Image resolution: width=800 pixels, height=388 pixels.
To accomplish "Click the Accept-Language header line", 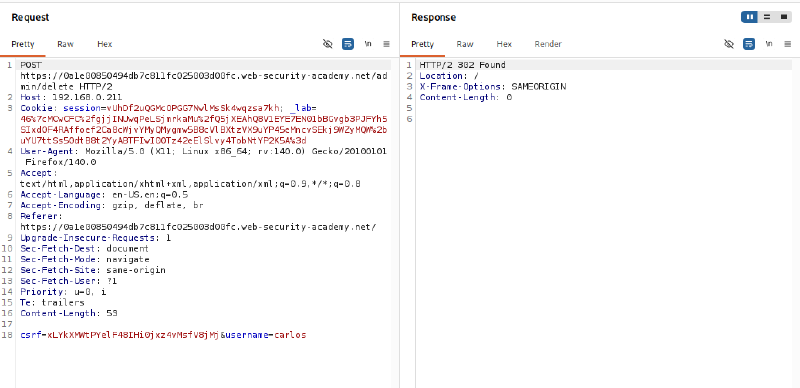I will (104, 195).
